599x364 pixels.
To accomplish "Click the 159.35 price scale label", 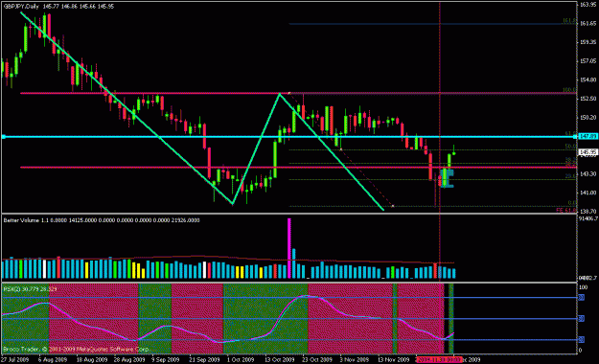I will click(587, 42).
